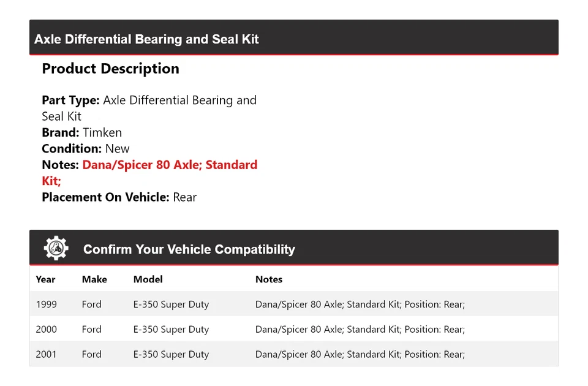Select the 2000 year cell
The image size is (588, 386).
(47, 330)
